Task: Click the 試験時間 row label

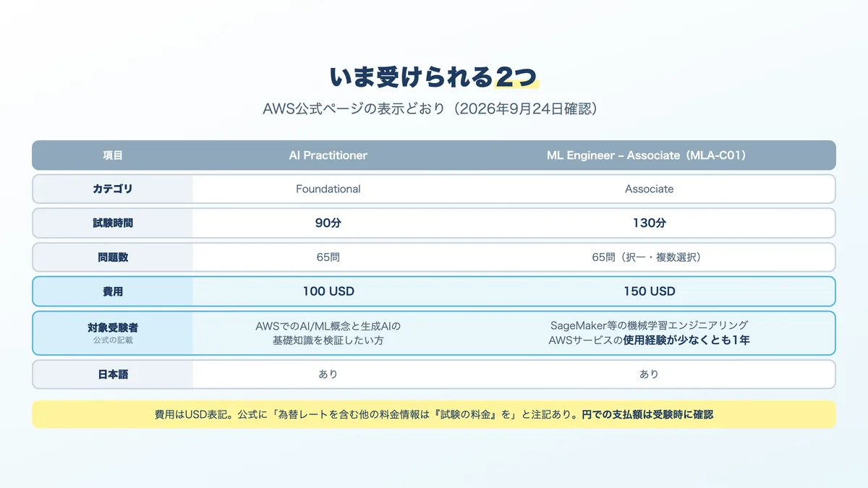Action: (x=113, y=223)
